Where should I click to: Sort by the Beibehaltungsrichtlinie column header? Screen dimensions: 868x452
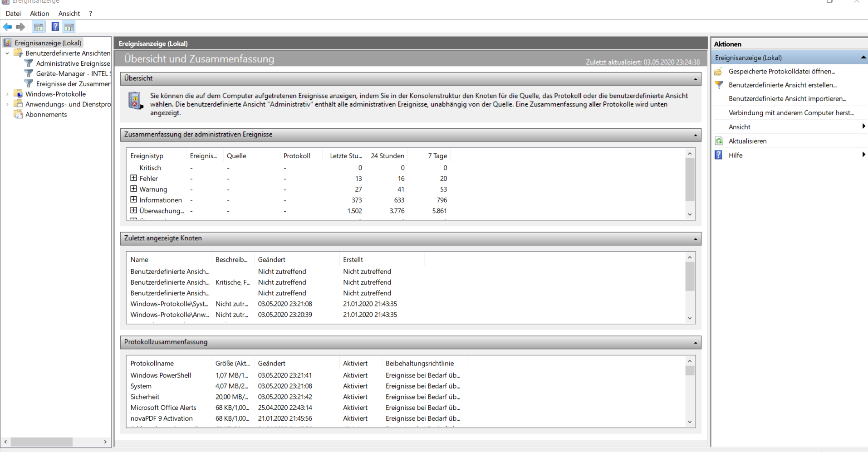coord(424,364)
